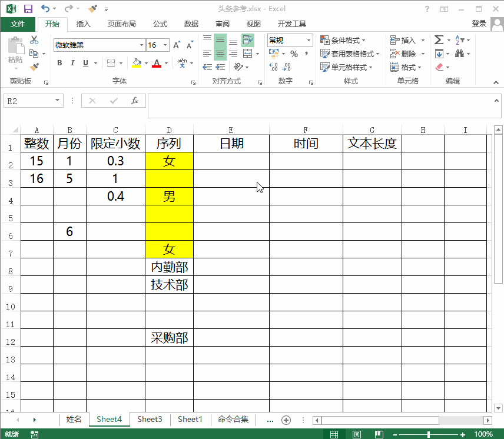This screenshot has height=439, width=504.
Task: Show more sheets via ellipsis
Action: click(270, 420)
